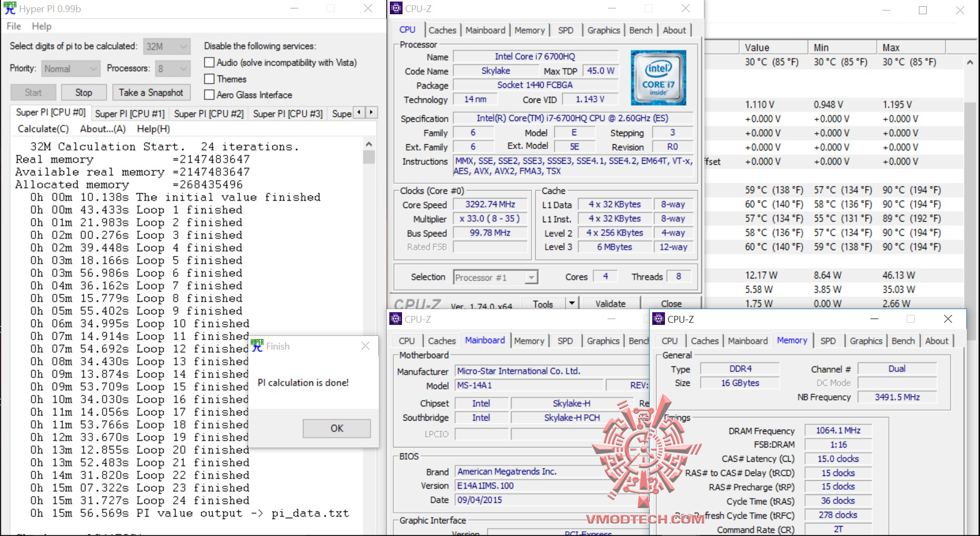Open the Priority Normal dropdown

click(x=70, y=68)
